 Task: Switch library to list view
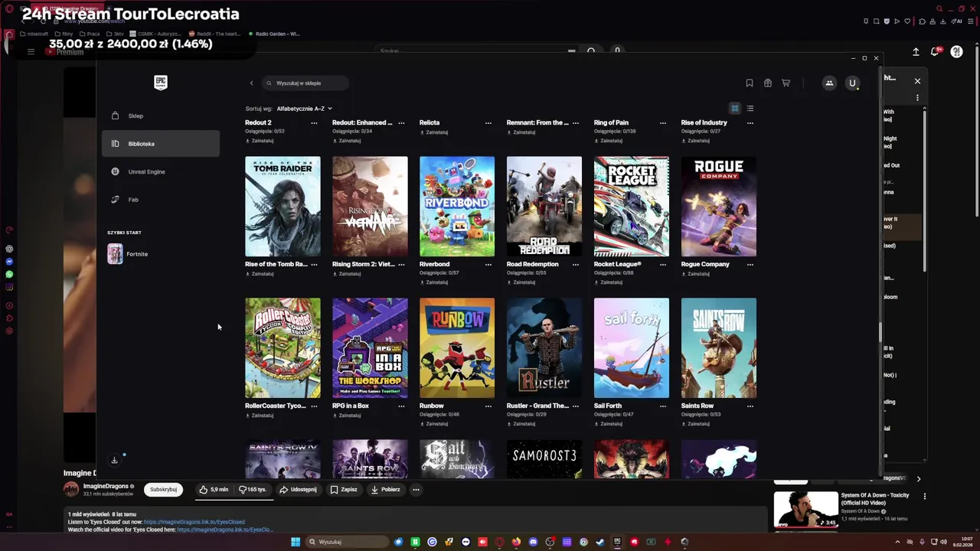click(x=750, y=109)
